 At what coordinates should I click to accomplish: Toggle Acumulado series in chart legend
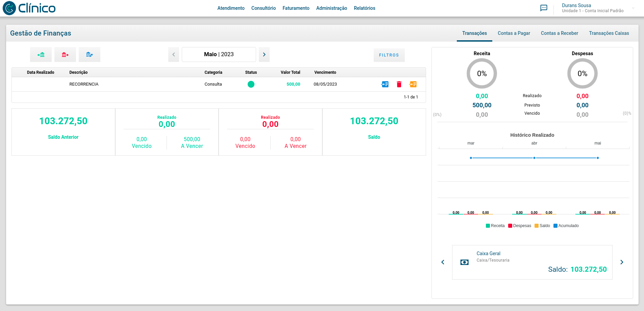(x=566, y=226)
